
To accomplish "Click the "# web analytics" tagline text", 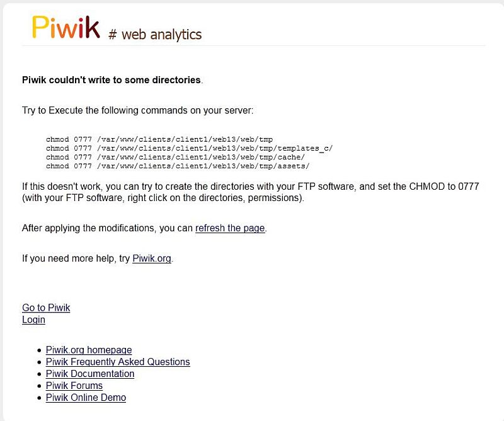I will [155, 35].
